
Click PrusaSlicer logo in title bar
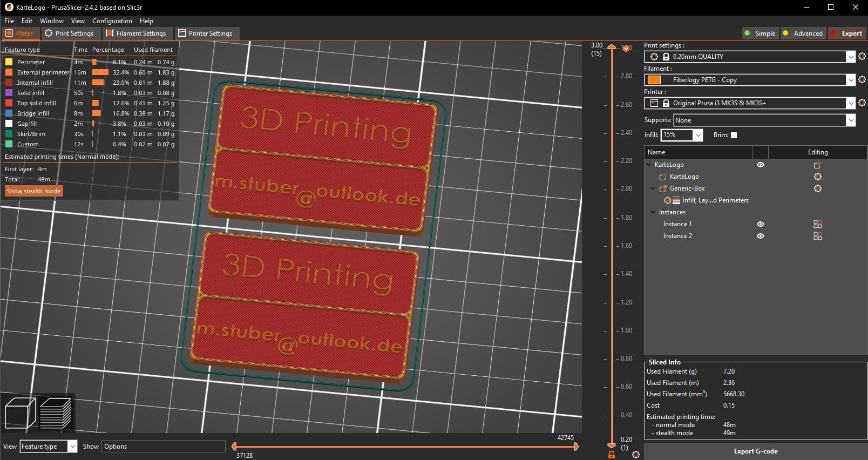click(x=9, y=7)
